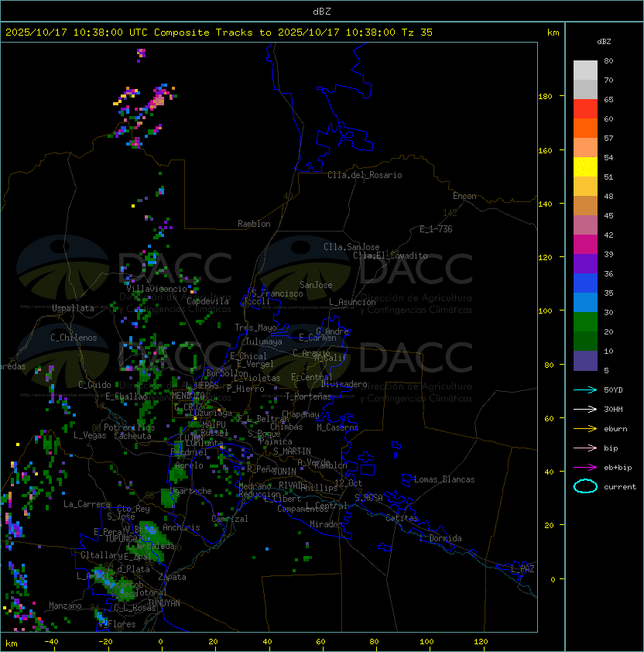Click the L_Asuncion map label
This screenshot has height=652, width=644.
point(352,302)
